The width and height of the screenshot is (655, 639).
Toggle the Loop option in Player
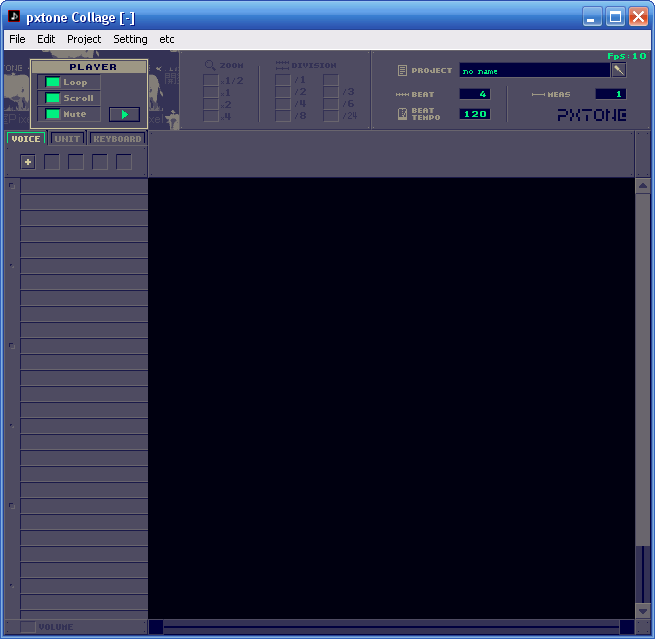point(53,82)
